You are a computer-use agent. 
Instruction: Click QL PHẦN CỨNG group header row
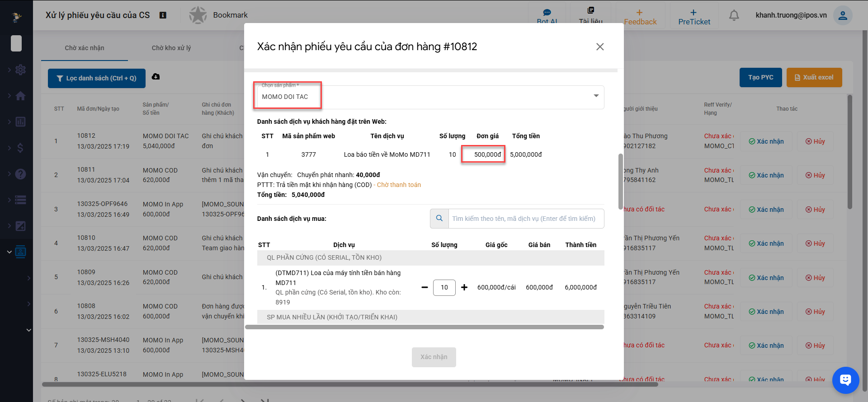(x=431, y=257)
